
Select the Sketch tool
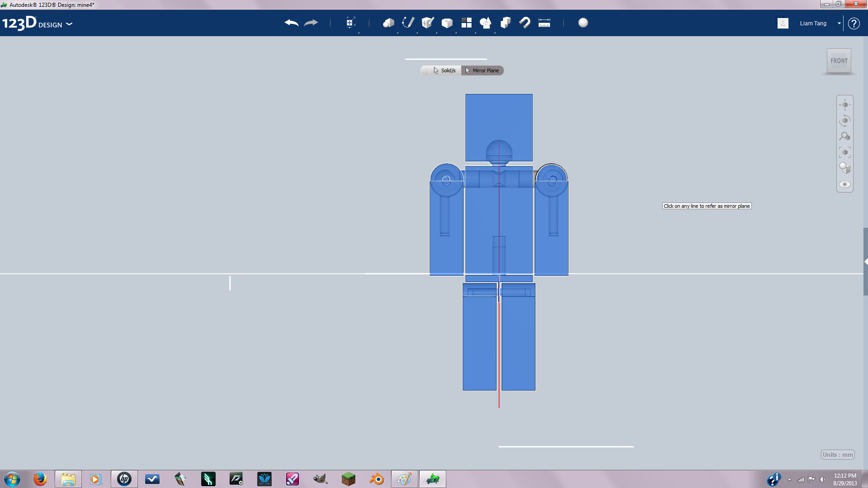(x=408, y=23)
